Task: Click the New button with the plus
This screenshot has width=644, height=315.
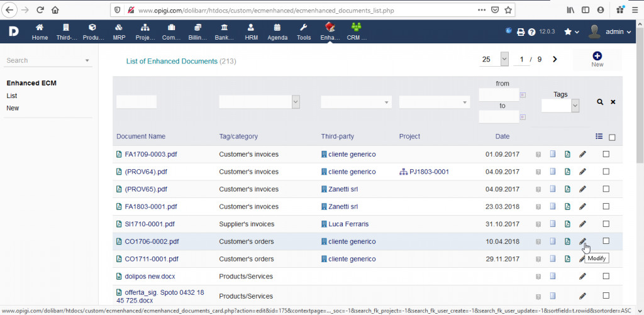Action: [597, 60]
